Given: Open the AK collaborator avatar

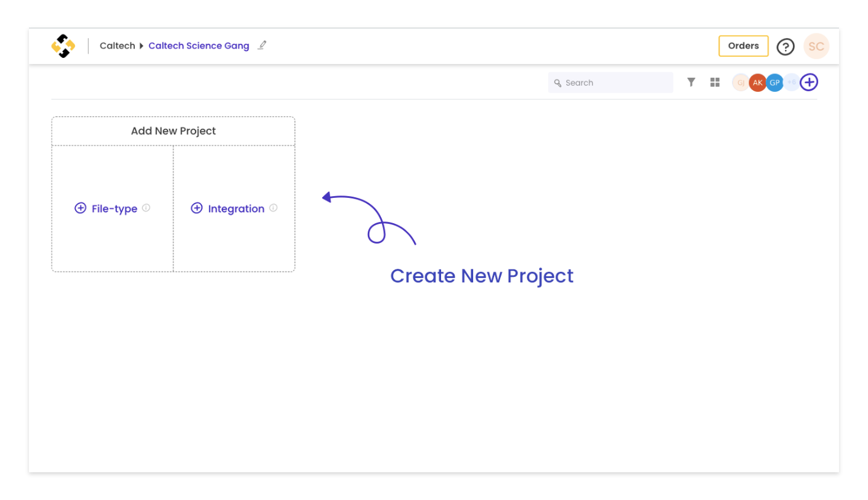Looking at the screenshot, I should (x=757, y=82).
